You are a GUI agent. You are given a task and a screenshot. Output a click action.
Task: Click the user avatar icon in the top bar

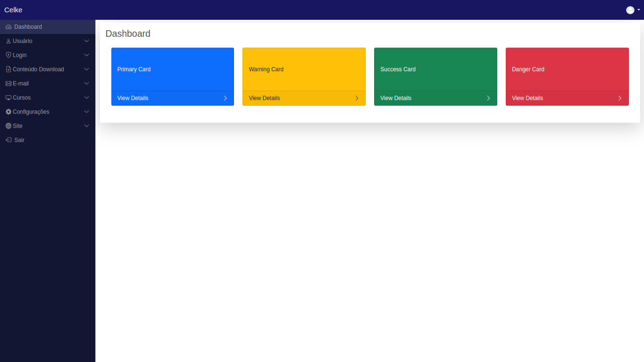(630, 10)
